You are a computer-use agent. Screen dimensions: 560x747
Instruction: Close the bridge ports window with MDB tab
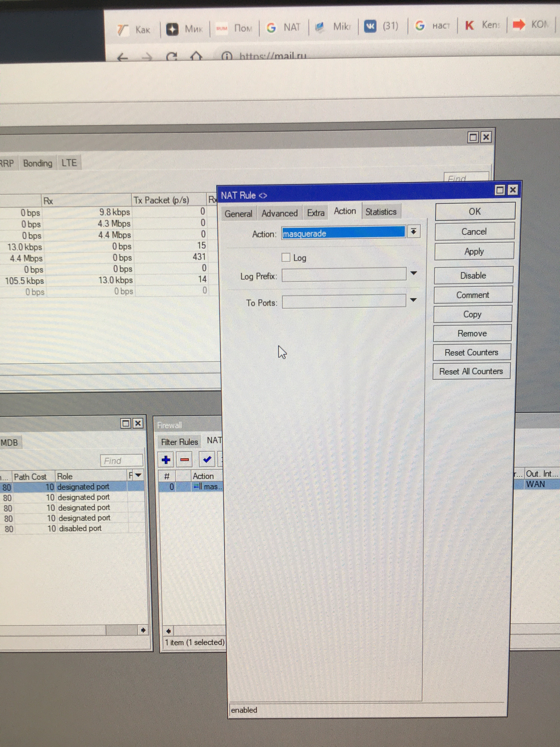(x=138, y=423)
